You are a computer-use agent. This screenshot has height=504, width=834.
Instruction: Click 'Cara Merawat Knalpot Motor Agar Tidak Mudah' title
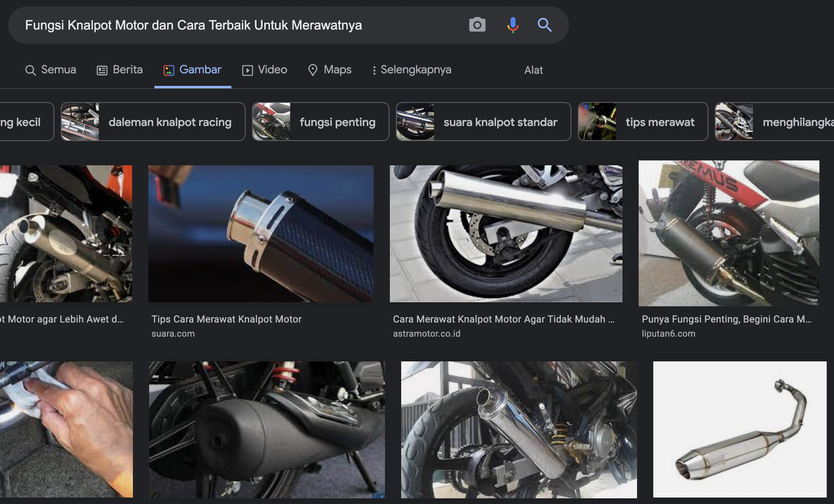click(503, 319)
